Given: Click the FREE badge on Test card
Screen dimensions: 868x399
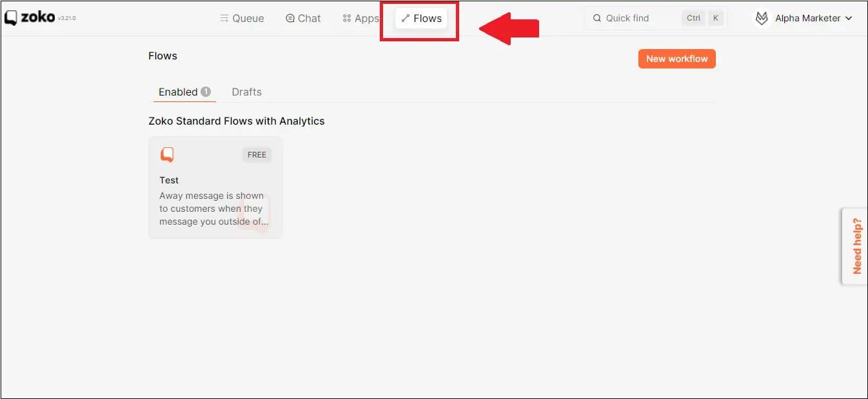Looking at the screenshot, I should tap(257, 155).
